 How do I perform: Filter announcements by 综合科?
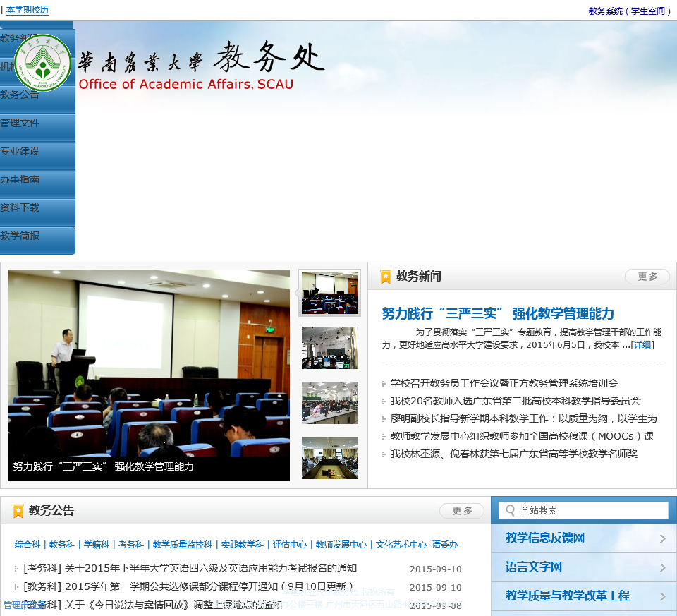pyautogui.click(x=28, y=545)
